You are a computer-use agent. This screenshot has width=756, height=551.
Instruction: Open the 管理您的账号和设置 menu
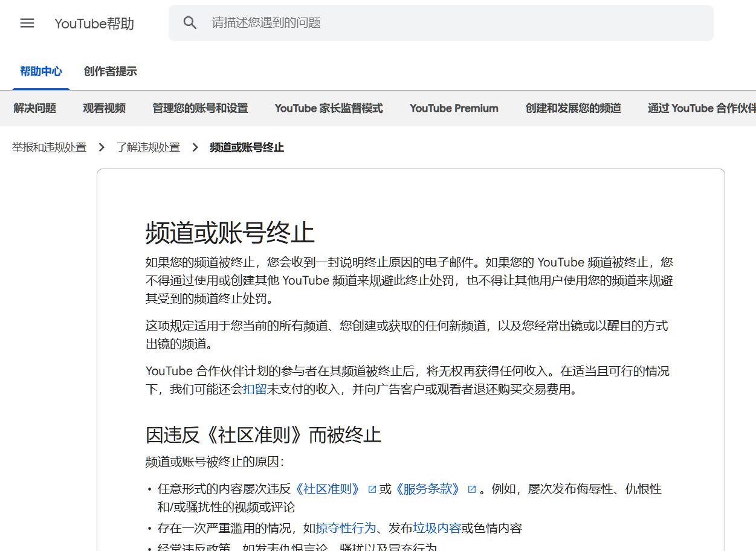click(200, 108)
